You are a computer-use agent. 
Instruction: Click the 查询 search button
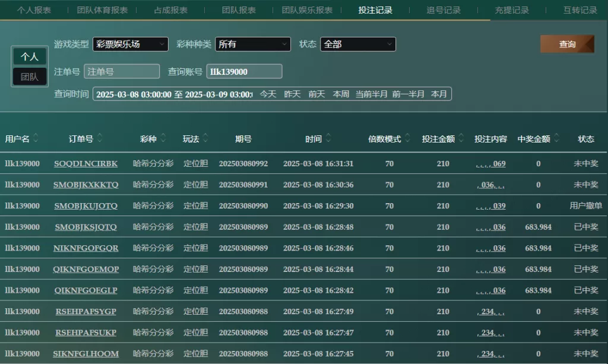click(x=567, y=44)
